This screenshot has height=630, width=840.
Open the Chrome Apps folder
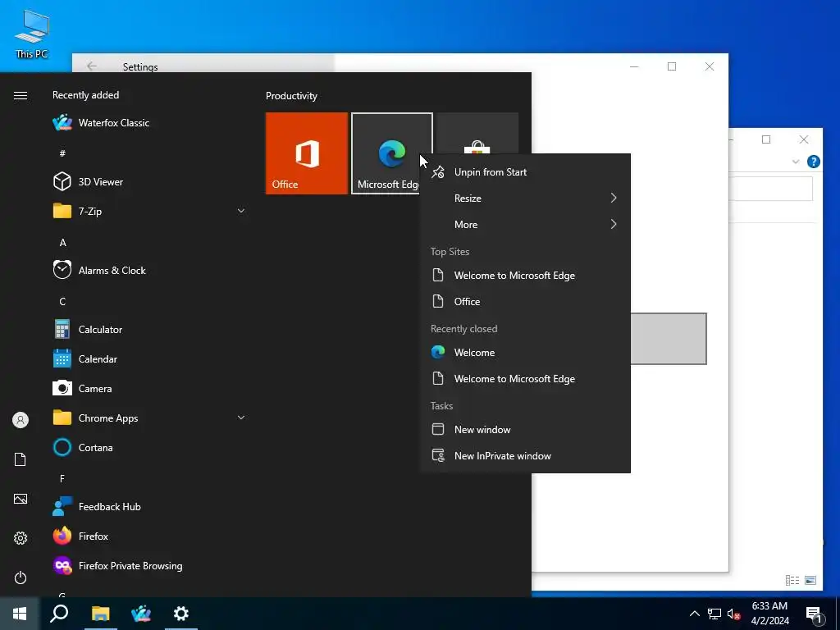(149, 418)
